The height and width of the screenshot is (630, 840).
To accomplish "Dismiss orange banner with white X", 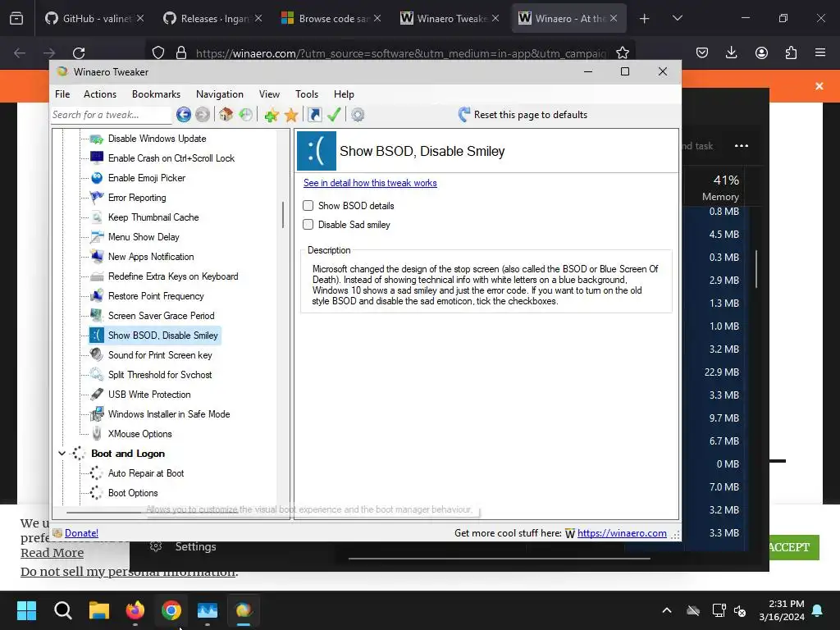I will coord(819,85).
